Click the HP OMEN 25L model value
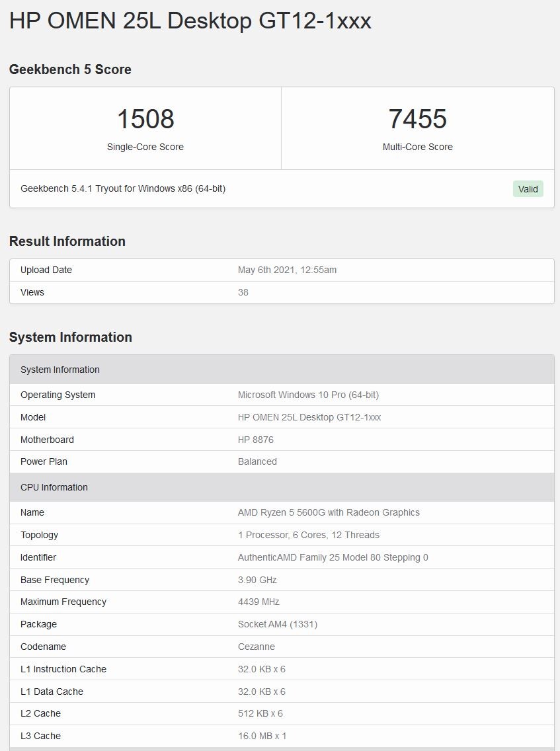The image size is (560, 751). pyautogui.click(x=309, y=417)
